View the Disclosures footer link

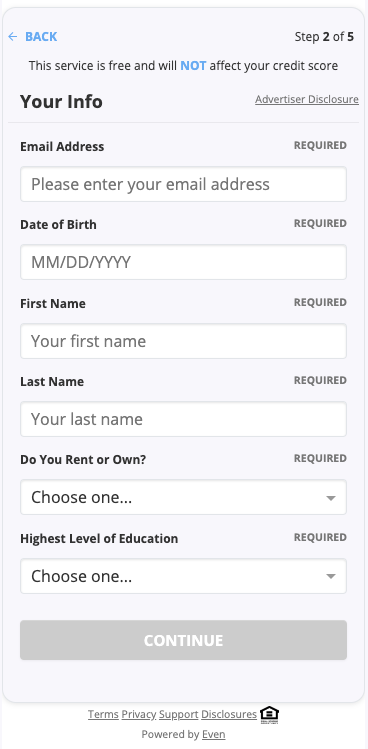229,714
